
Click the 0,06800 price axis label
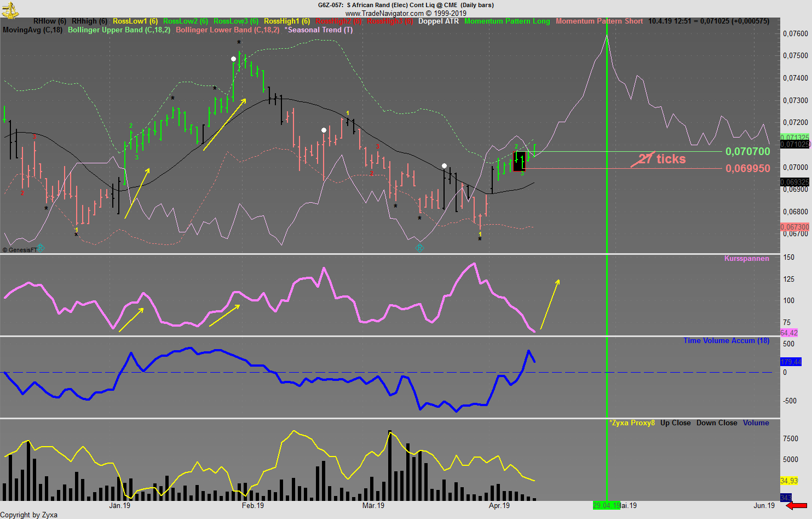[796, 212]
